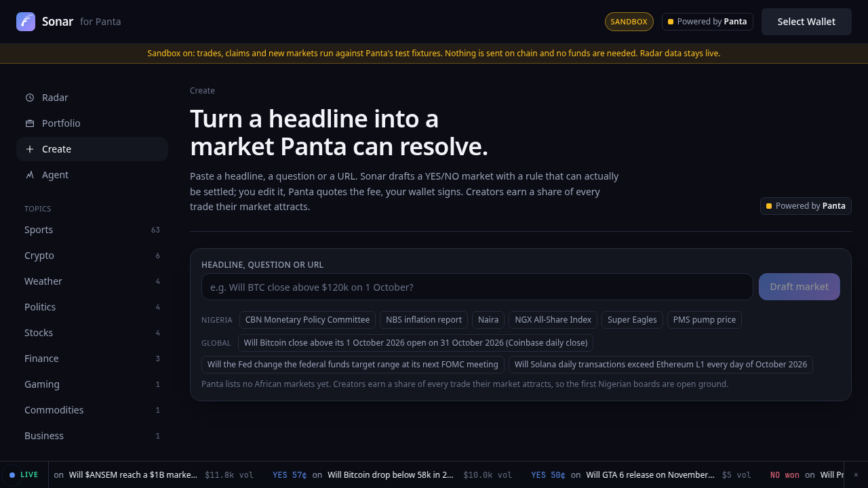
Task: Open the Finance topic
Action: 92,359
